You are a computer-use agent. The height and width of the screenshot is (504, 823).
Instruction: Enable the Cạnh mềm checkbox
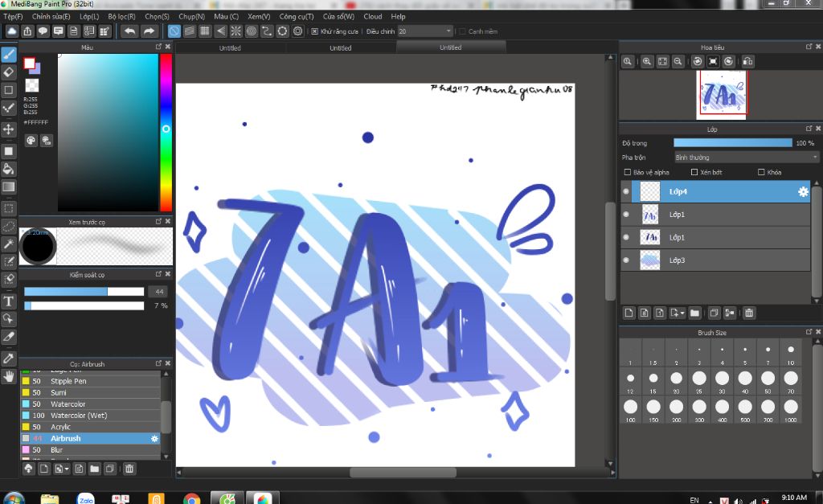462,31
